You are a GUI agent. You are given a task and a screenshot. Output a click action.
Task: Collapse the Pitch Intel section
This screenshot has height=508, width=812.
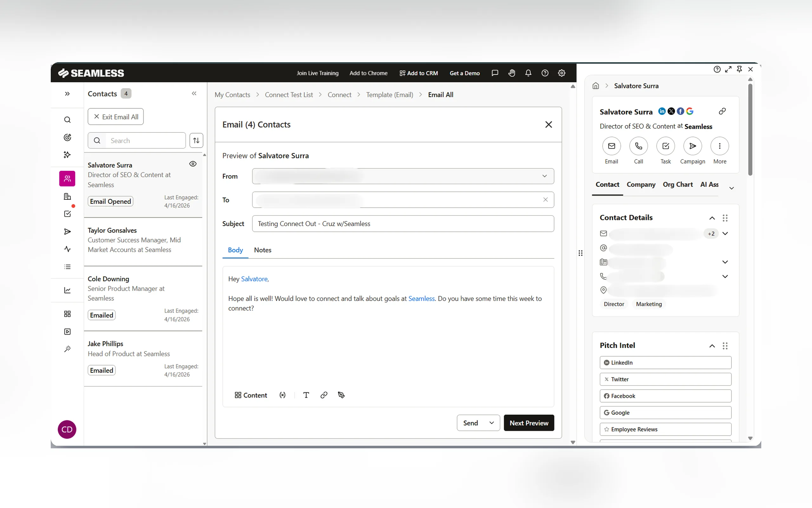coord(712,346)
